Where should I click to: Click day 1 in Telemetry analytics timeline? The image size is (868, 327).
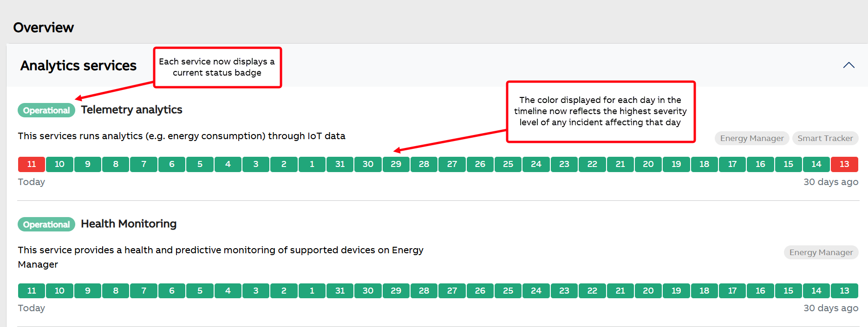[x=312, y=164]
